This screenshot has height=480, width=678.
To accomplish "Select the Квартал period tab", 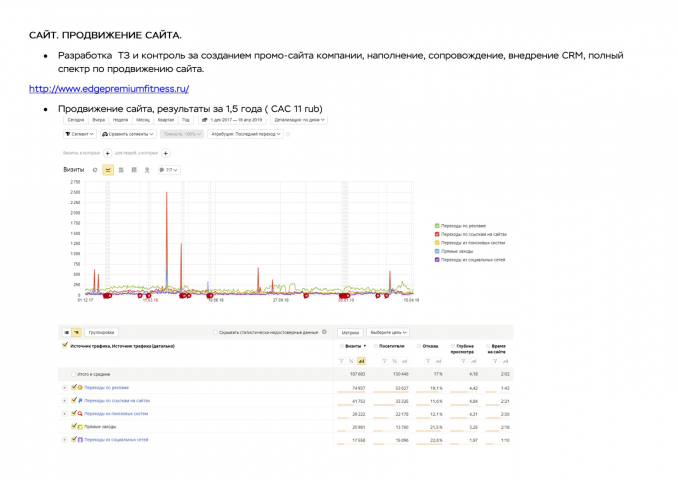I will (166, 120).
